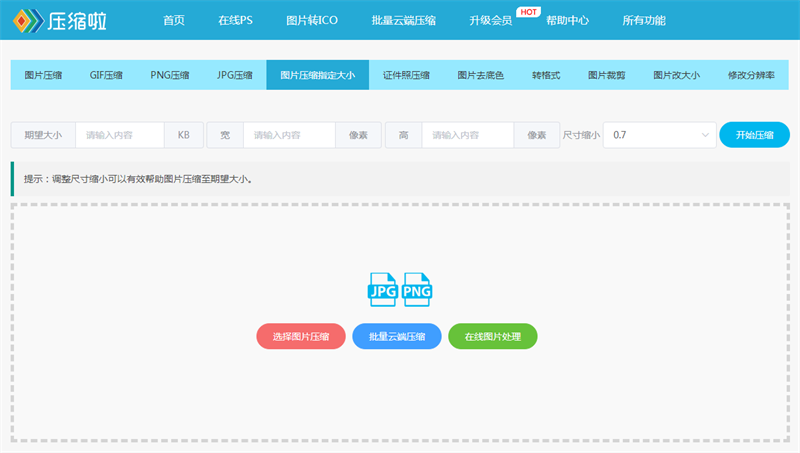Switch to the GIF压缩 tab
The height and width of the screenshot is (453, 800).
(x=106, y=75)
